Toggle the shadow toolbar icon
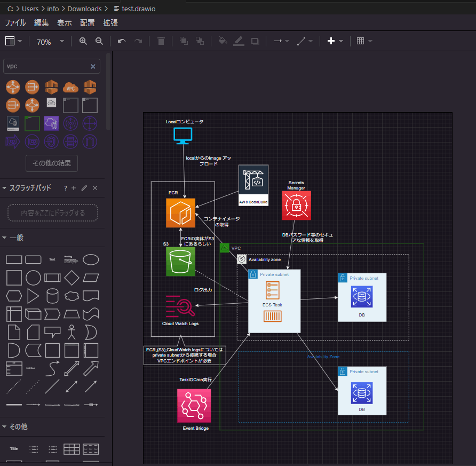The width and height of the screenshot is (476, 466). [x=255, y=41]
